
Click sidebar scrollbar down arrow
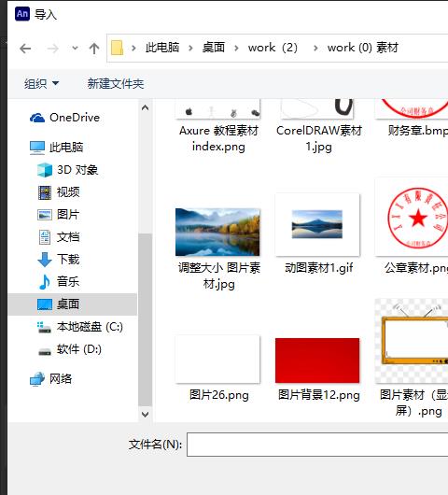tap(145, 414)
